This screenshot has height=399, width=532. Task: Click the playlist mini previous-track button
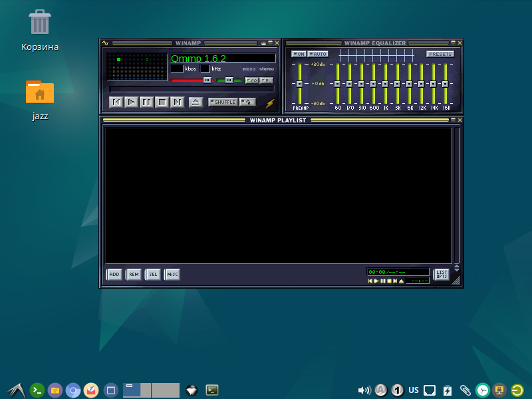point(370,281)
